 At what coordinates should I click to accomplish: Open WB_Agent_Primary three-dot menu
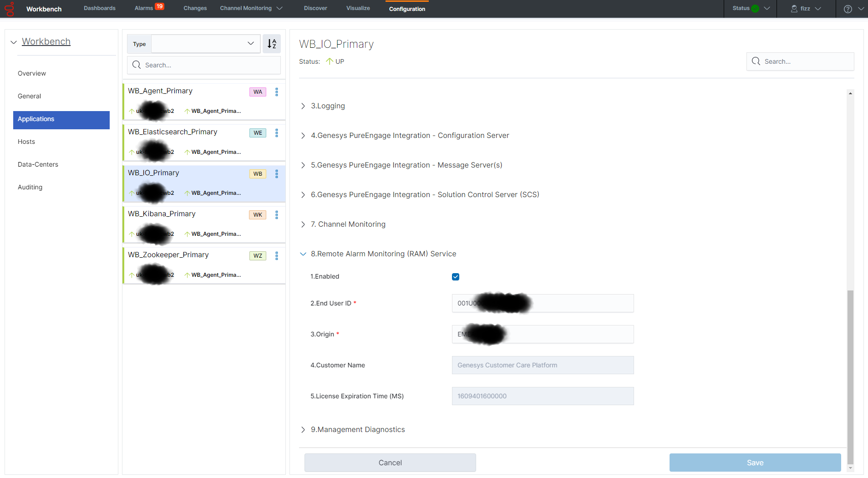pos(277,92)
